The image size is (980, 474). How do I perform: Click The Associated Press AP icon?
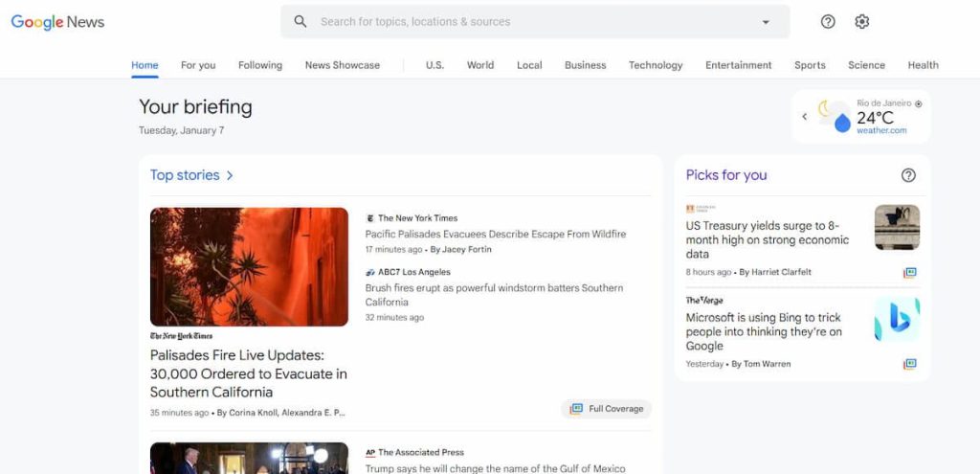click(x=370, y=452)
